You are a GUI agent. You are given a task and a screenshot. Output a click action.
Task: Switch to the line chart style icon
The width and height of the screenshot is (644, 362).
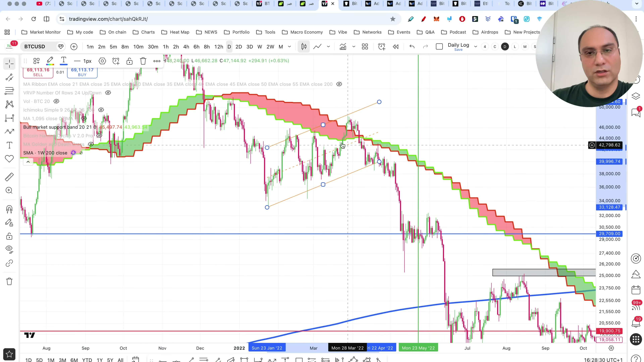pyautogui.click(x=317, y=47)
